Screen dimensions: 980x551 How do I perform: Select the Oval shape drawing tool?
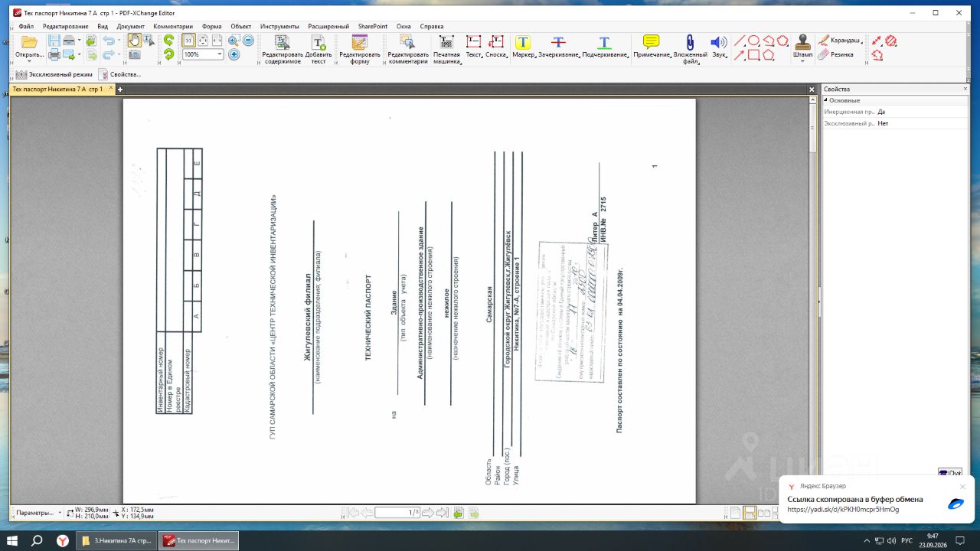[x=753, y=40]
